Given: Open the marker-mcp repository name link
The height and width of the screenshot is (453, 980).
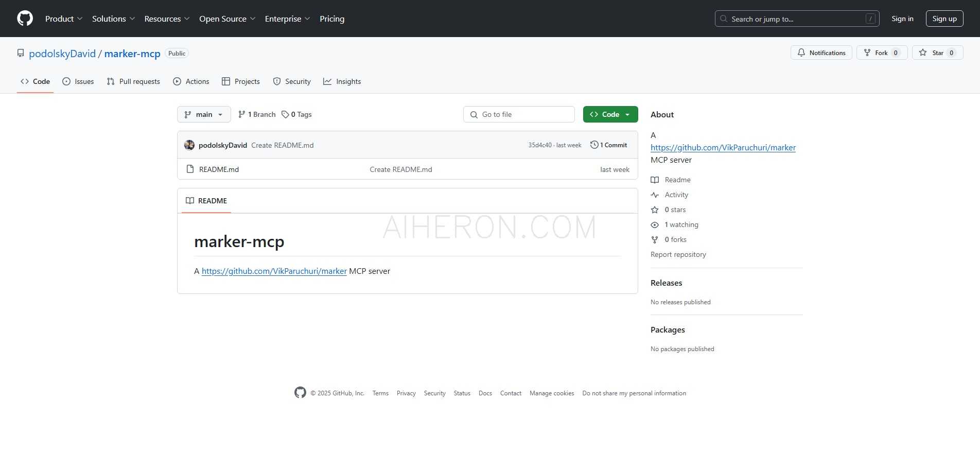Looking at the screenshot, I should tap(132, 54).
